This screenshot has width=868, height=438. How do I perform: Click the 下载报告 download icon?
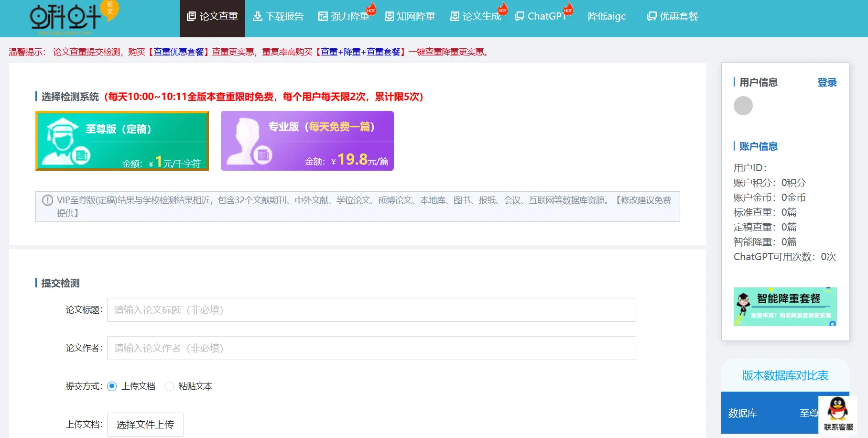258,17
